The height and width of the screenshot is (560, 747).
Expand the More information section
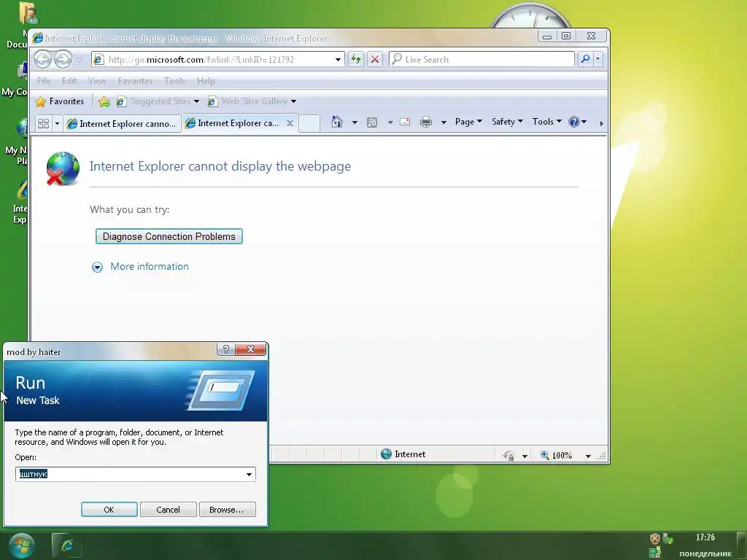[97, 267]
